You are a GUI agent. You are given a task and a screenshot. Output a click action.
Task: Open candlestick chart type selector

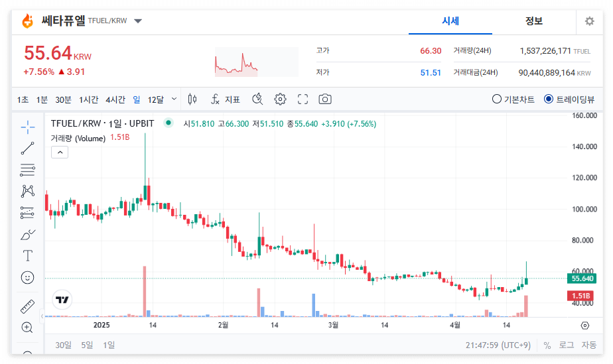192,99
